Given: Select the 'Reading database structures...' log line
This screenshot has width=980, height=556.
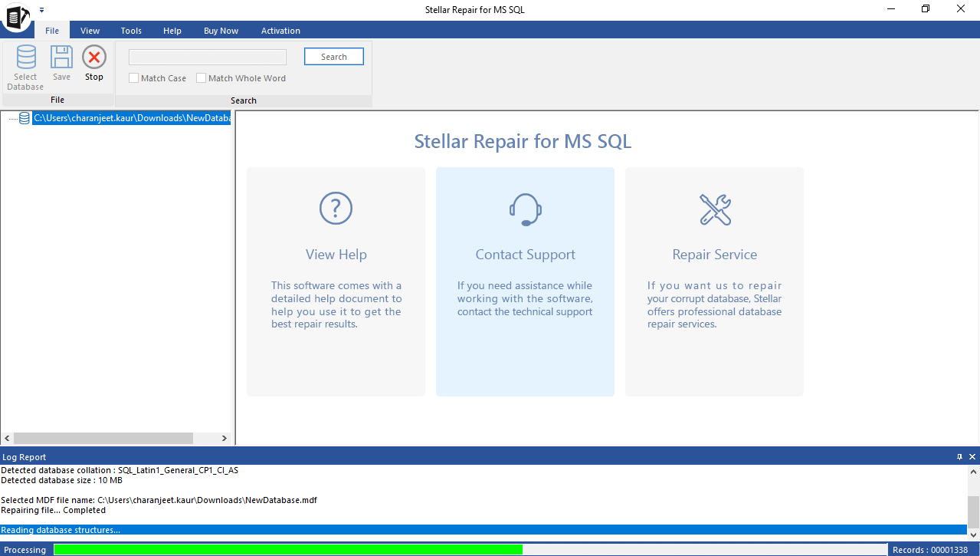Looking at the screenshot, I should pos(483,530).
